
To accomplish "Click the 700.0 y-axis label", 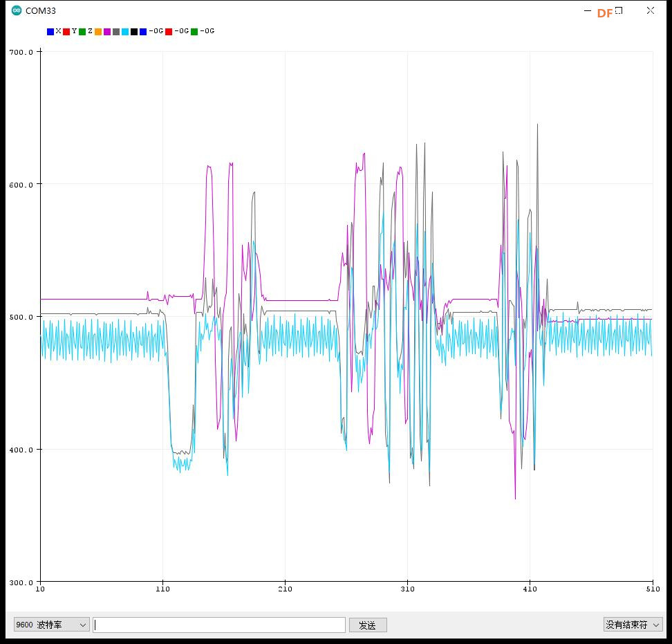I will [21, 53].
